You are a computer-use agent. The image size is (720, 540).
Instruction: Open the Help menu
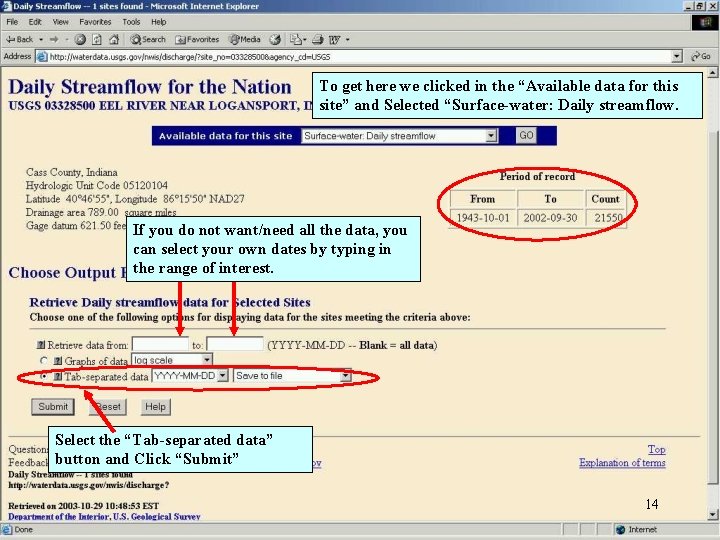[158, 22]
